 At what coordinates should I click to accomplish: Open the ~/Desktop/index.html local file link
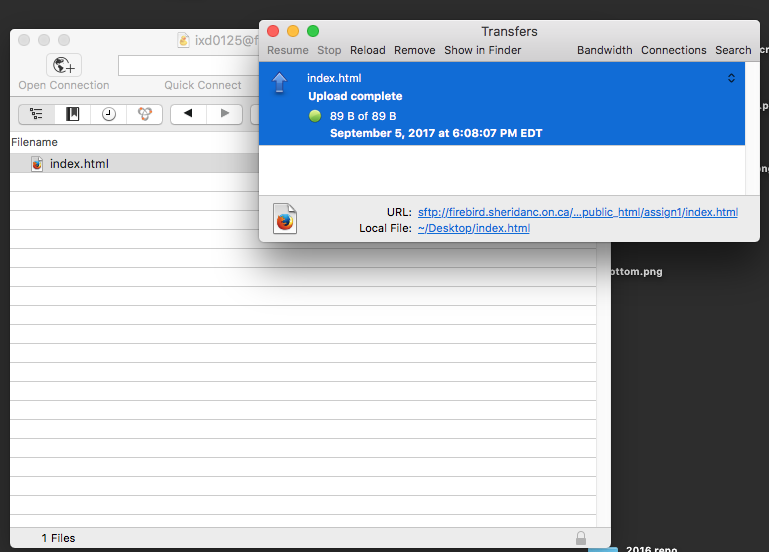473,228
